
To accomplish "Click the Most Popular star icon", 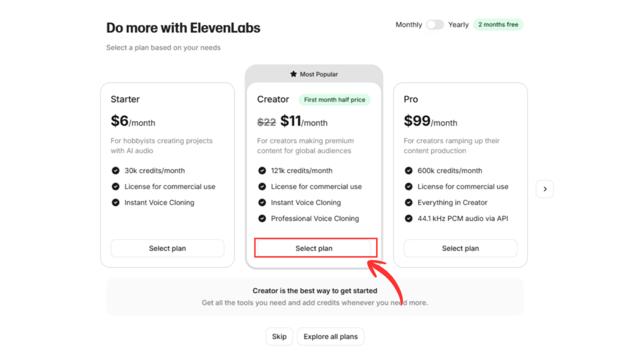I will (294, 74).
